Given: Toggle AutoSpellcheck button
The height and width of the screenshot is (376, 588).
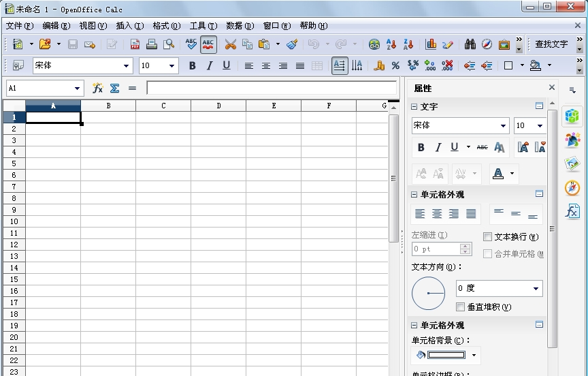Looking at the screenshot, I should point(208,45).
